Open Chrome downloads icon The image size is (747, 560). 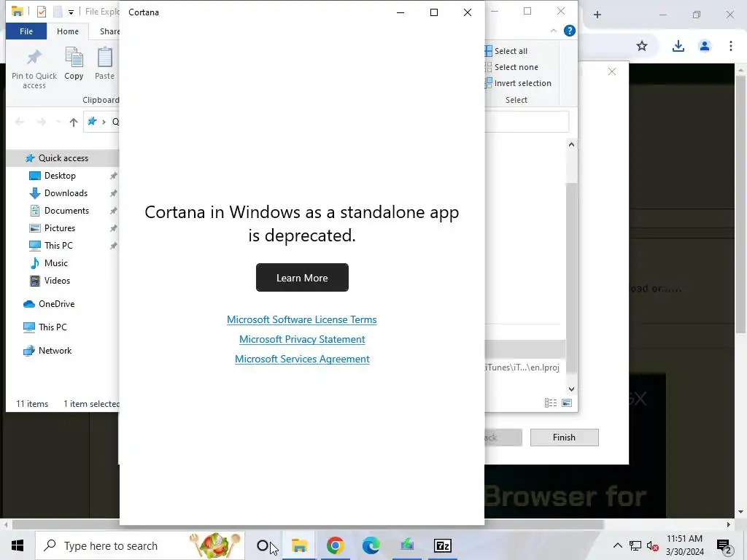678,46
